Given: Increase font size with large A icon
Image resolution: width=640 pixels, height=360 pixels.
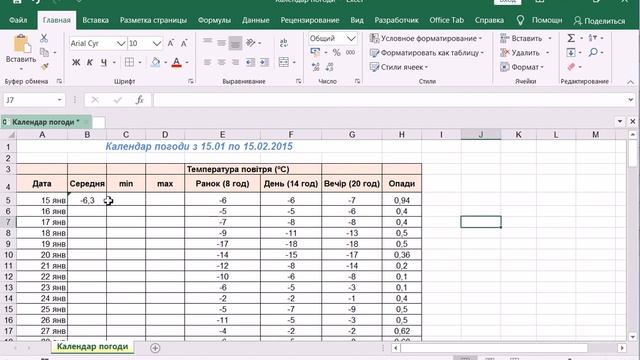Looking at the screenshot, I should point(171,43).
